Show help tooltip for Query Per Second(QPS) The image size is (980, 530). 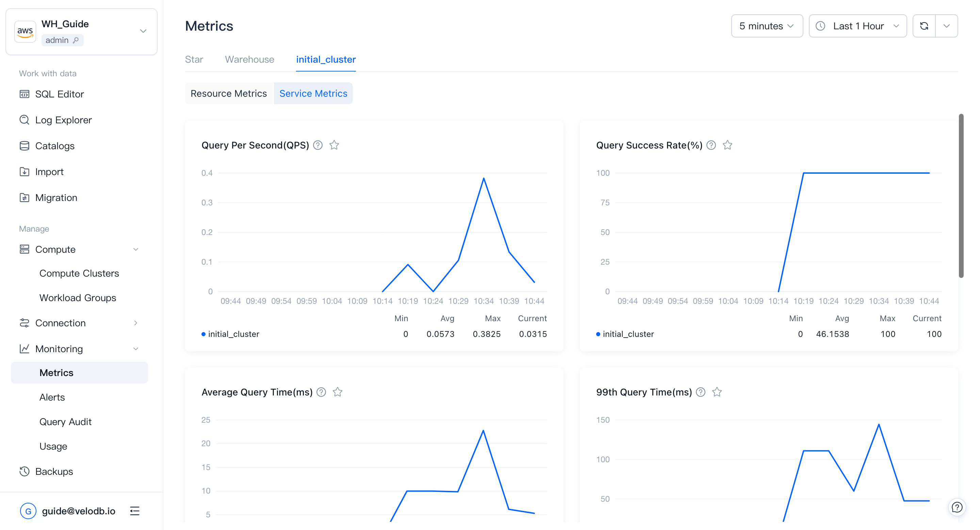coord(318,145)
